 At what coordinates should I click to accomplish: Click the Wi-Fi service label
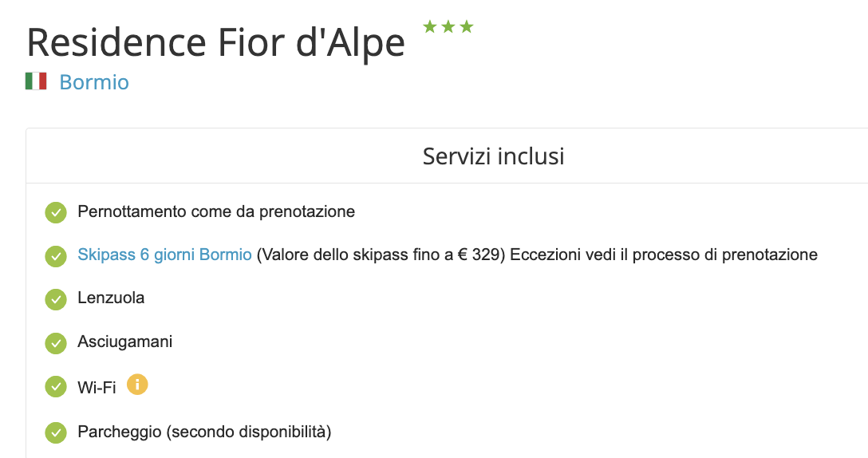(x=97, y=388)
